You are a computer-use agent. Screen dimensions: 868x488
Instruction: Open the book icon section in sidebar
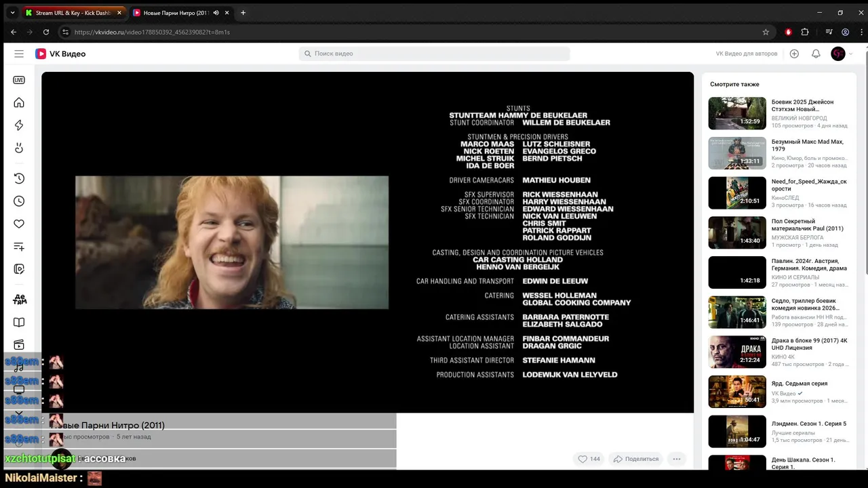19,323
